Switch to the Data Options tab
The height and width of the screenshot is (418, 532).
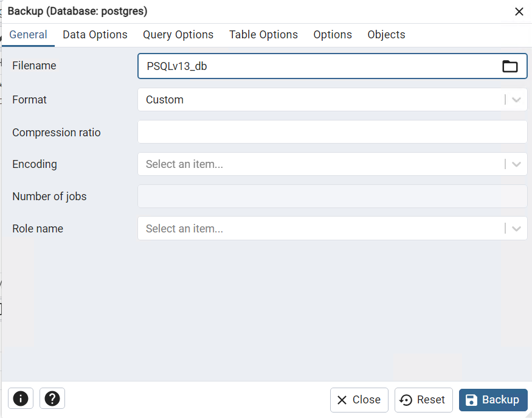coord(95,35)
